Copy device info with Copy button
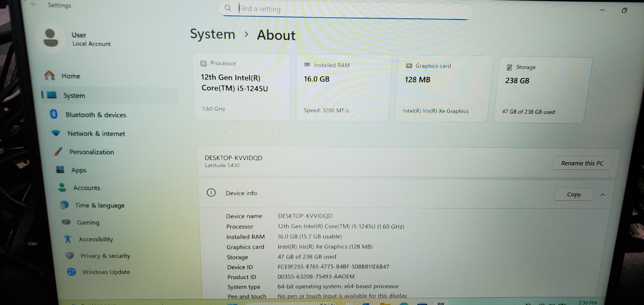This screenshot has width=644, height=305. (x=574, y=194)
